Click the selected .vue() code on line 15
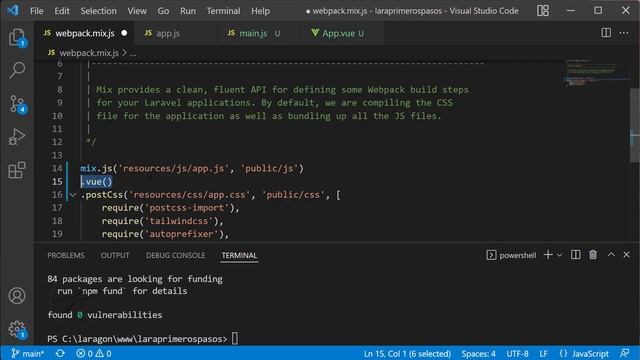 point(96,182)
